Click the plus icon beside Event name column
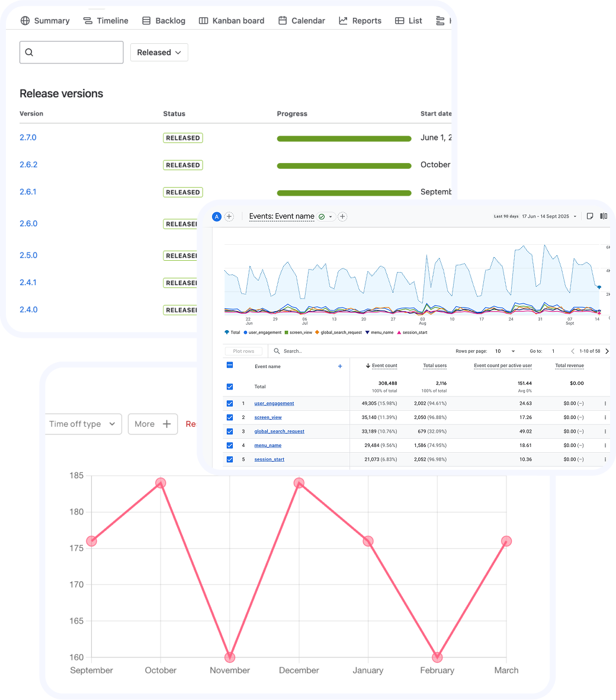 (x=340, y=366)
